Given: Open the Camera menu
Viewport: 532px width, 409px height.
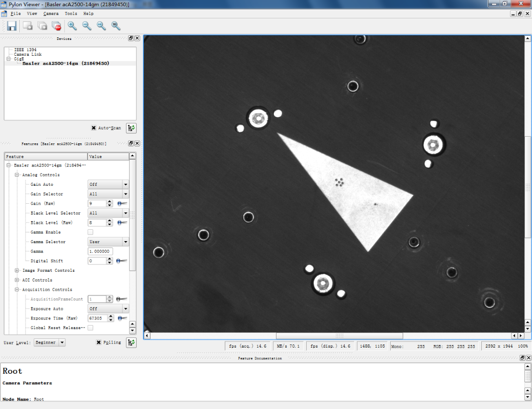Looking at the screenshot, I should 51,13.
